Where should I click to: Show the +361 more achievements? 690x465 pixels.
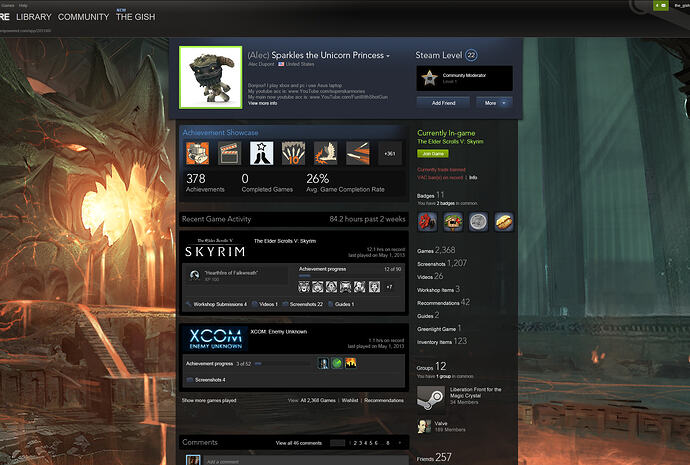[390, 153]
